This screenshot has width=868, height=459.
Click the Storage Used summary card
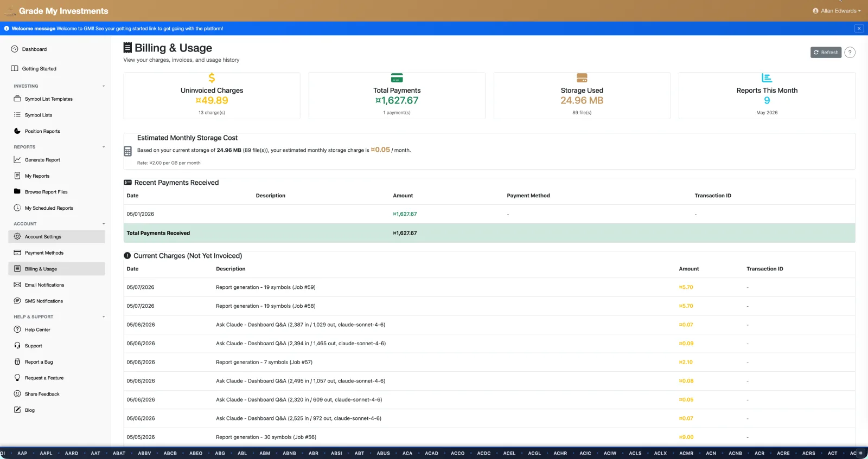click(582, 95)
